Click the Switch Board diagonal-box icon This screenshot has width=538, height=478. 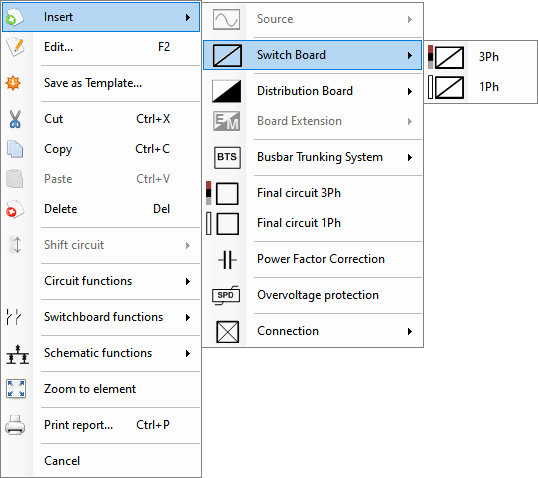coord(227,55)
